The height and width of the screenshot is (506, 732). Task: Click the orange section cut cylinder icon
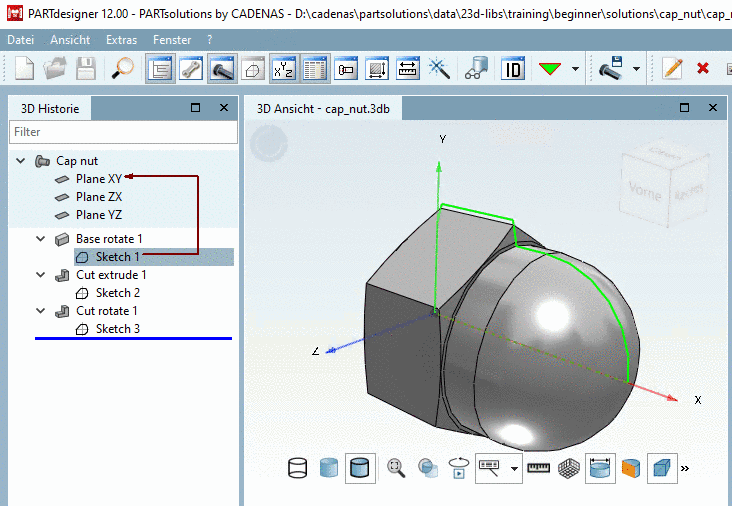pos(631,468)
